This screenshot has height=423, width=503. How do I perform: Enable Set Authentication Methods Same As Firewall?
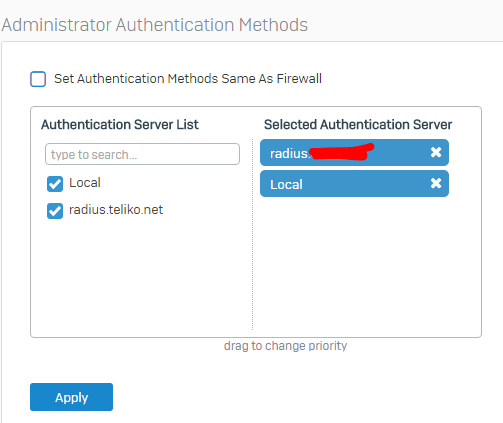[38, 79]
